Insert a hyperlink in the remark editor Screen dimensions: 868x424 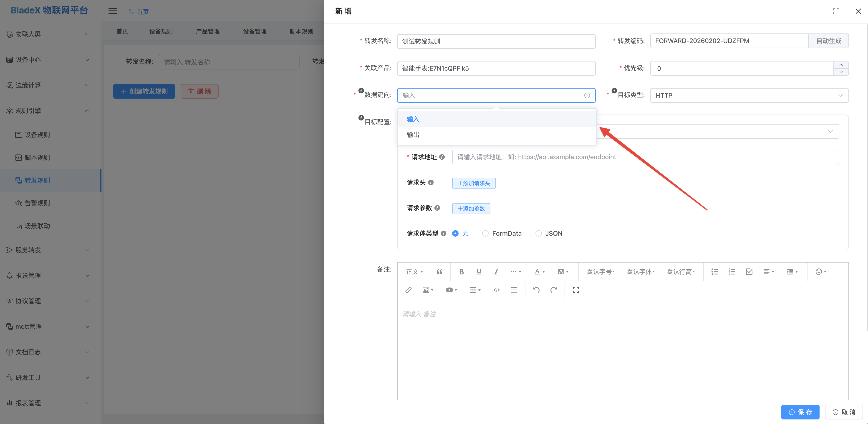tap(408, 289)
